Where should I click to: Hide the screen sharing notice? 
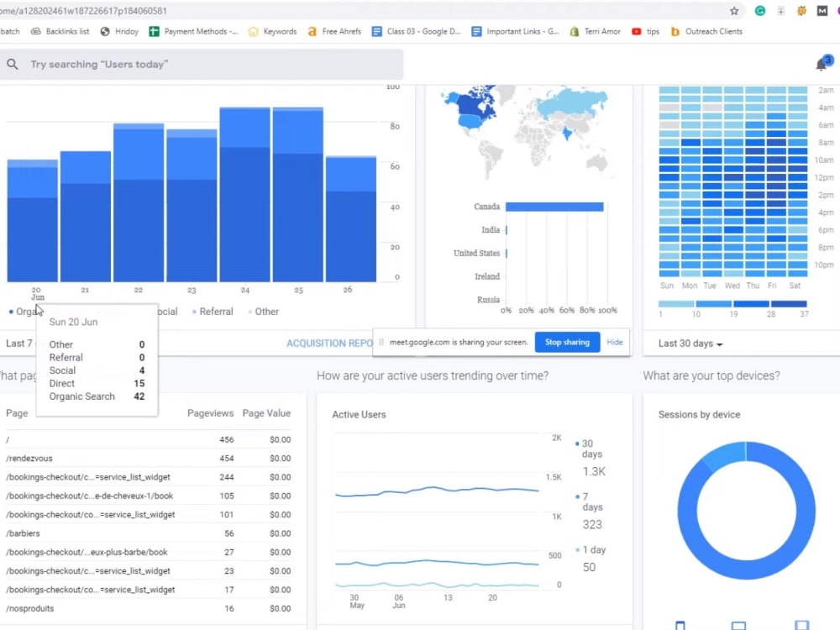pyautogui.click(x=615, y=342)
